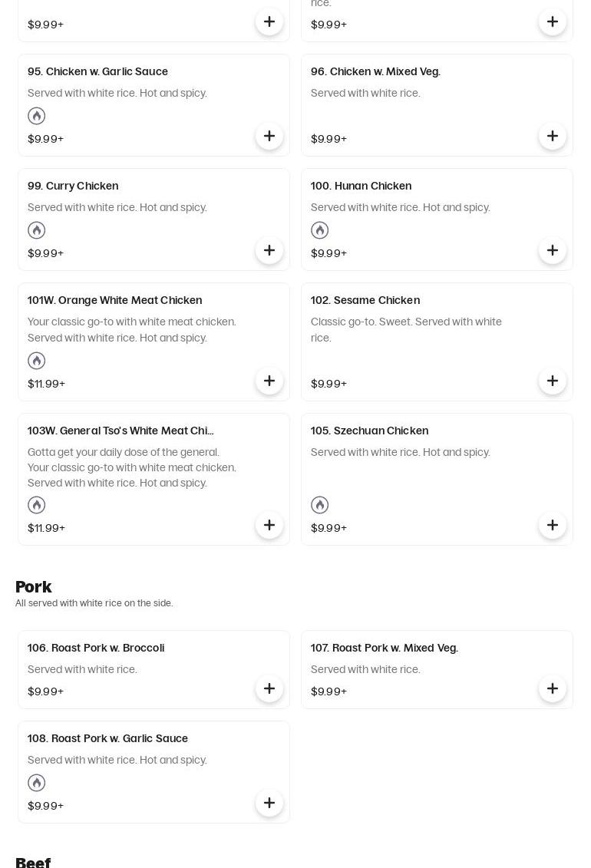This screenshot has width=591, height=868.
Task: Add Sesame Chicken with plus button
Action: pyautogui.click(x=553, y=381)
